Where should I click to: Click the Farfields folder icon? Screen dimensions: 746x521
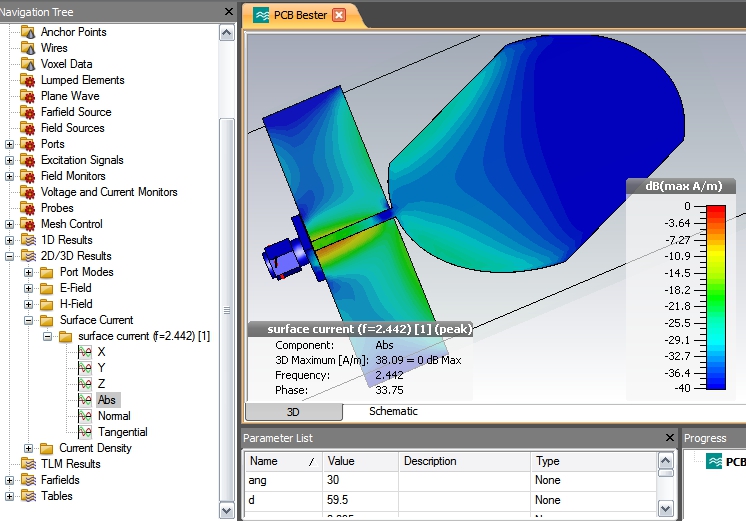coord(28,480)
